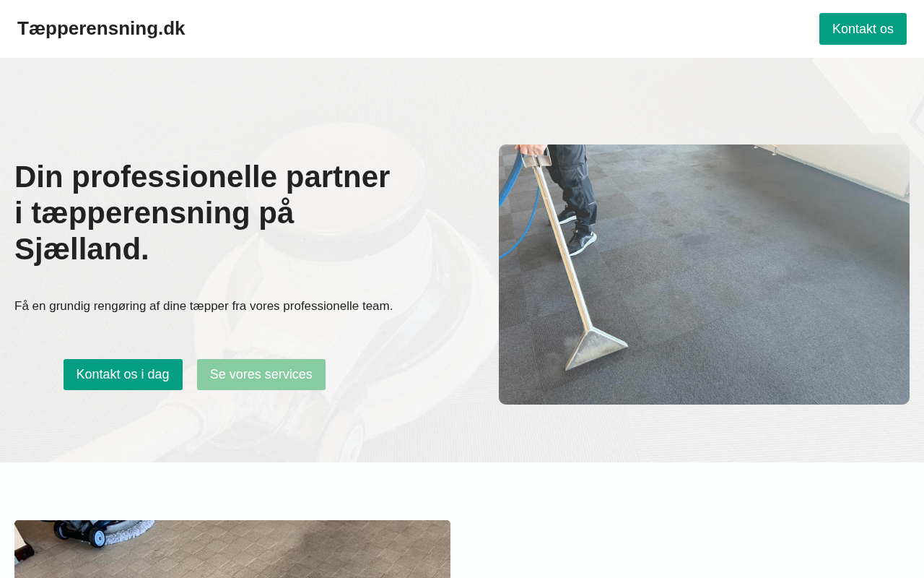Click the Kontakt os i dag button
Screen dimensions: 924x578
123,374
